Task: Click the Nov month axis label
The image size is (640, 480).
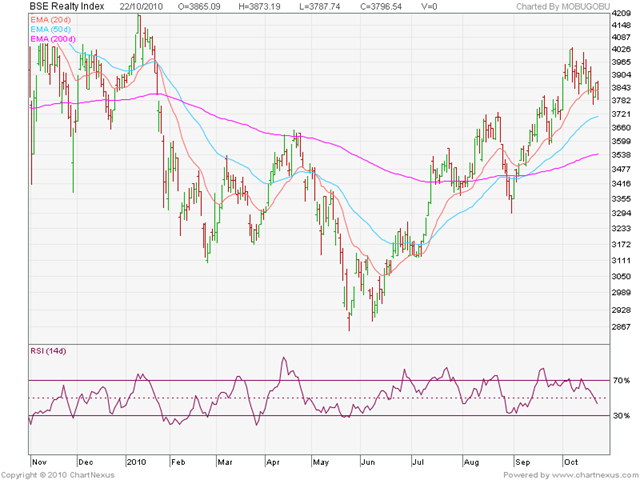Action: 39,462
